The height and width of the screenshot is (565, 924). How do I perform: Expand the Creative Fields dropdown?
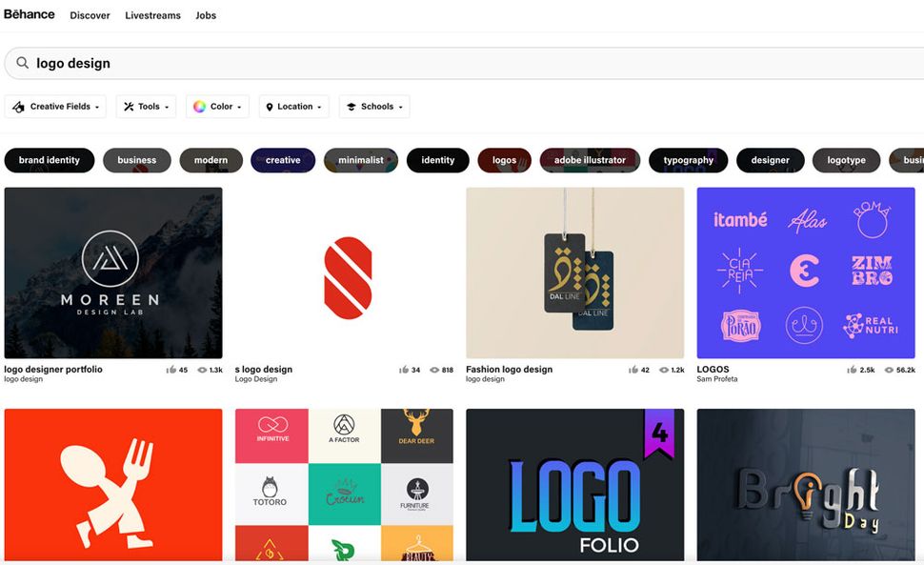[x=55, y=107]
